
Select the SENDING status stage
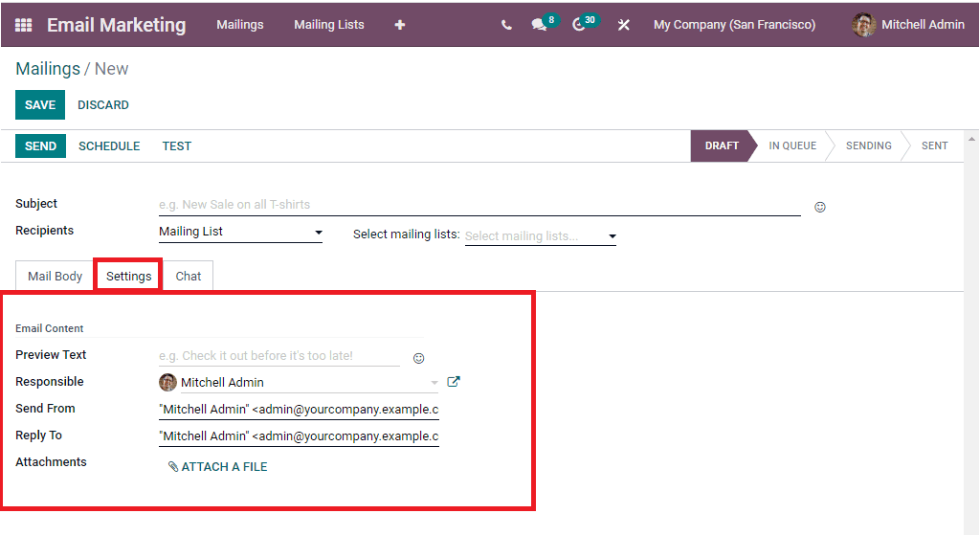869,145
